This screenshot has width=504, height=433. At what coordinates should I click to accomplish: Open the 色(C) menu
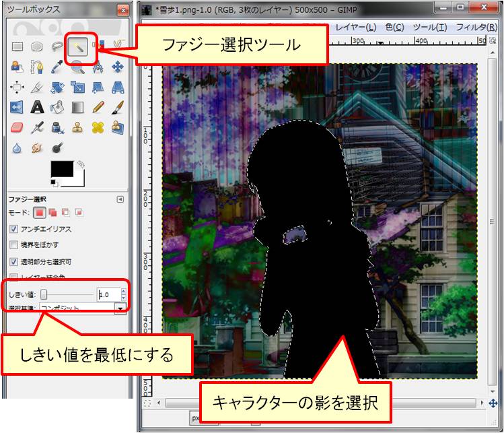point(395,27)
